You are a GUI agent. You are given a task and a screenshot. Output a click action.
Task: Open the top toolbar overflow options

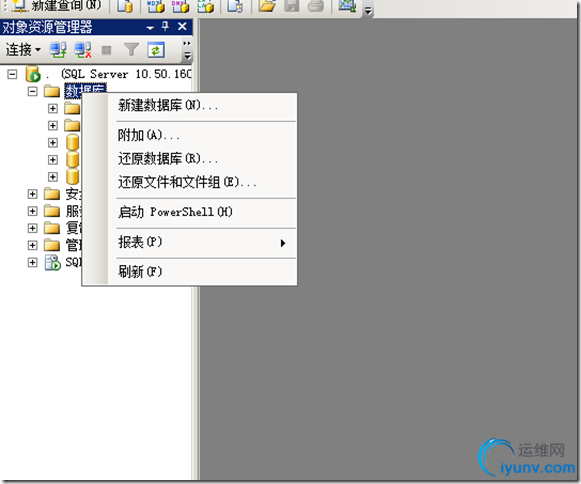368,11
